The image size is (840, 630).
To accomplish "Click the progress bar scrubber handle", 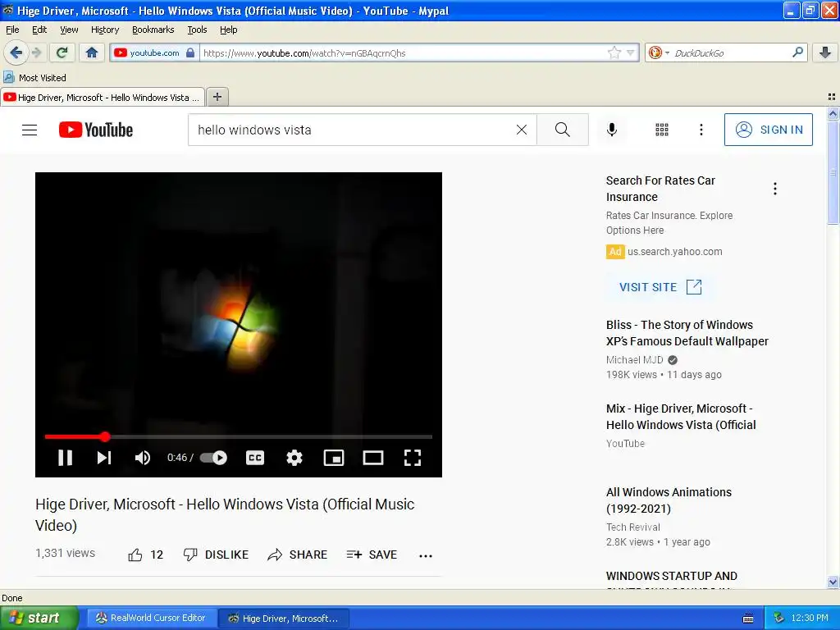I will [x=105, y=436].
